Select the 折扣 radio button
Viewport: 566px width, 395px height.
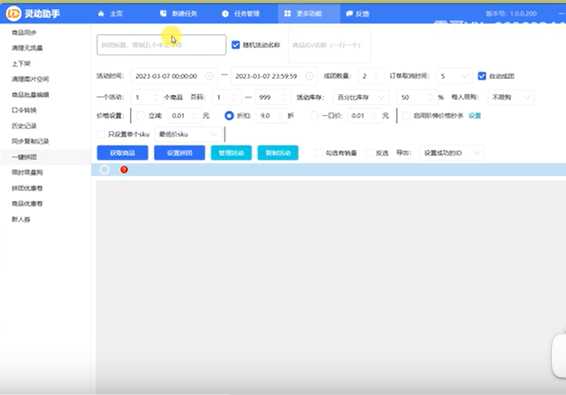229,116
